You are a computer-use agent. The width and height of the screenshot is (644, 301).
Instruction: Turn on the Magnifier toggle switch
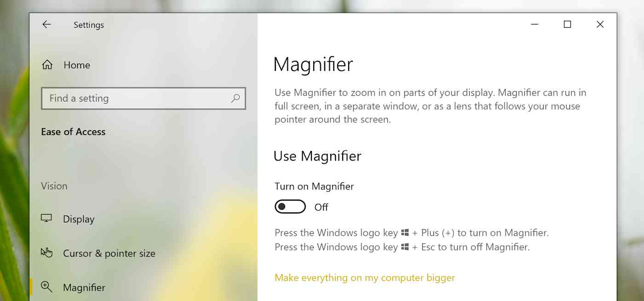pyautogui.click(x=290, y=207)
